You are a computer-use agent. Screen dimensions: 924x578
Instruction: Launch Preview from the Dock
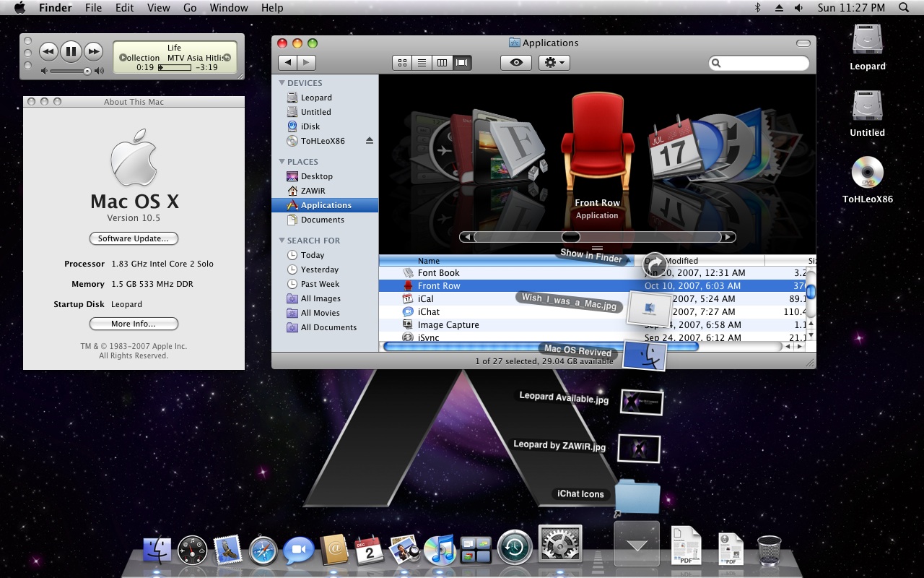404,551
